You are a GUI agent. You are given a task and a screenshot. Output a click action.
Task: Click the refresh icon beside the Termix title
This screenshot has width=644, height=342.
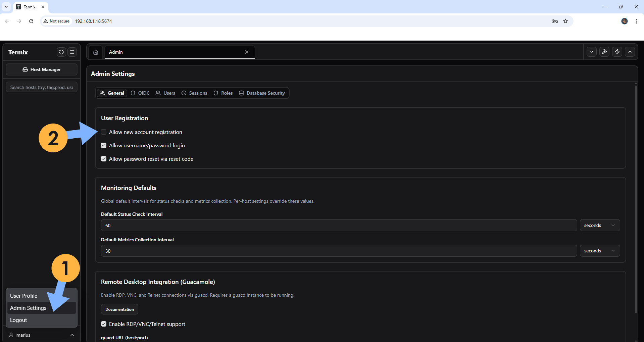point(61,52)
